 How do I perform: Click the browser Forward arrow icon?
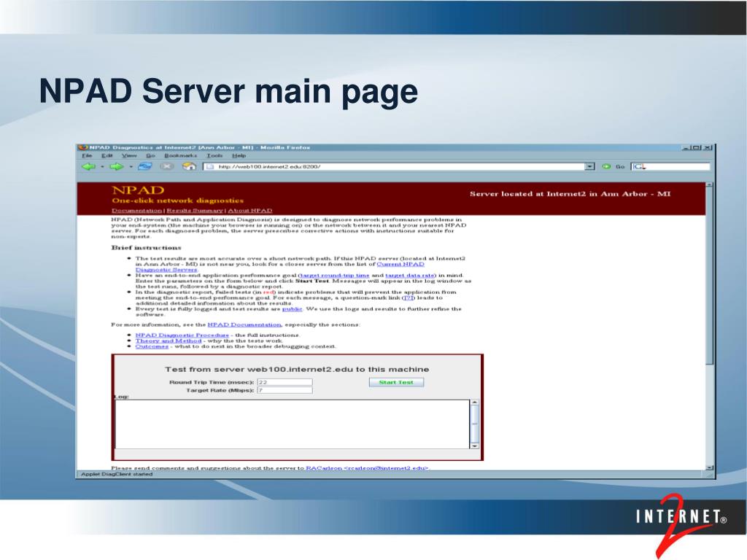116,166
